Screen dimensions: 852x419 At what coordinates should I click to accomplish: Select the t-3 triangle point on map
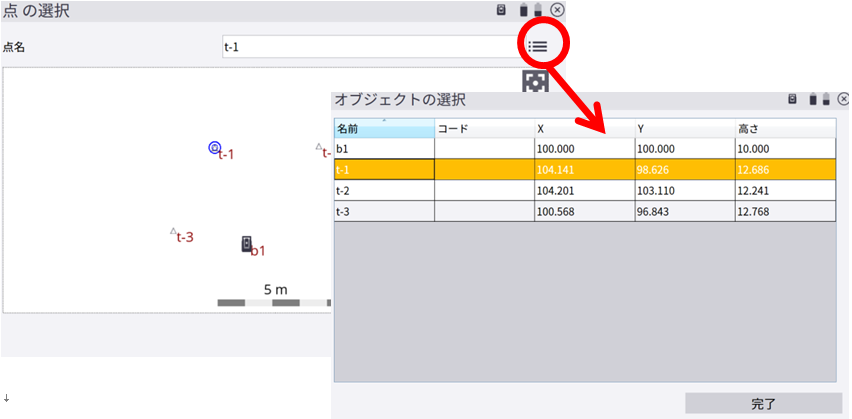pyautogui.click(x=173, y=231)
